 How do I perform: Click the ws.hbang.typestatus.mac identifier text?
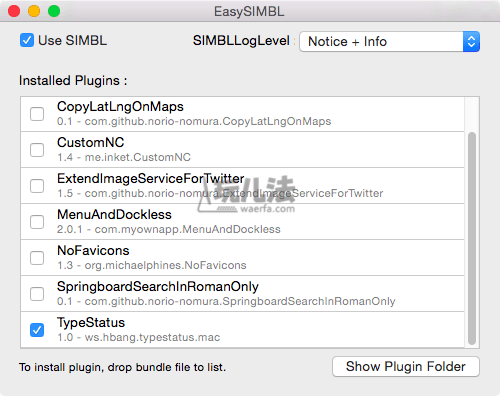152,337
